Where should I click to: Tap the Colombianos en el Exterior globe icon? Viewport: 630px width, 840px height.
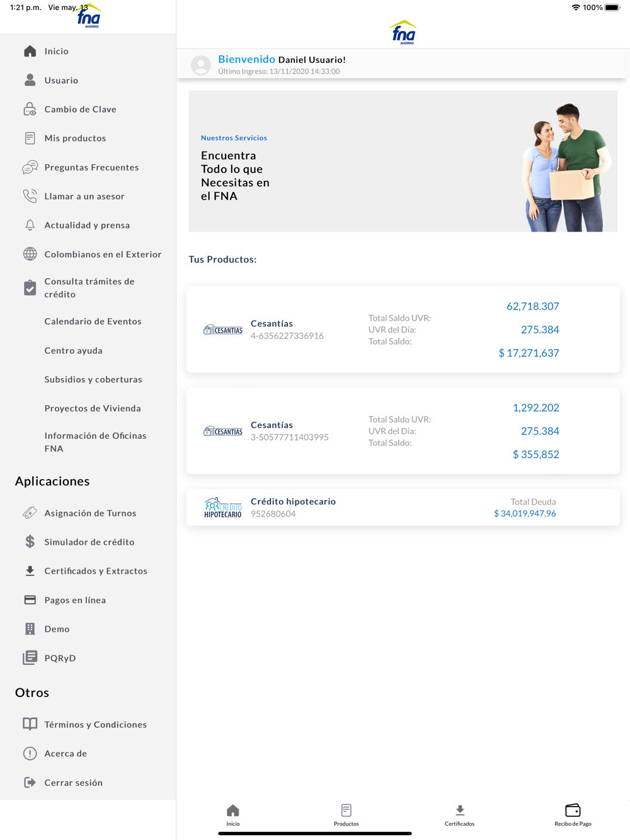pyautogui.click(x=30, y=254)
